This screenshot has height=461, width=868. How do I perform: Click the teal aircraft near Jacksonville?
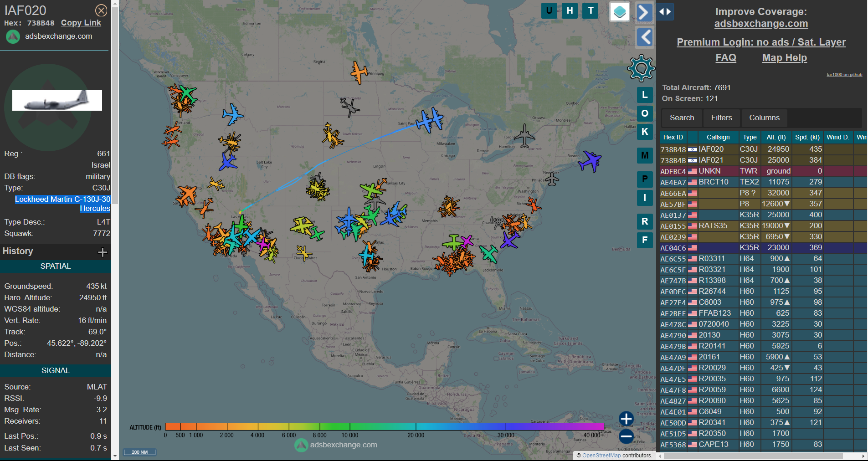(488, 254)
